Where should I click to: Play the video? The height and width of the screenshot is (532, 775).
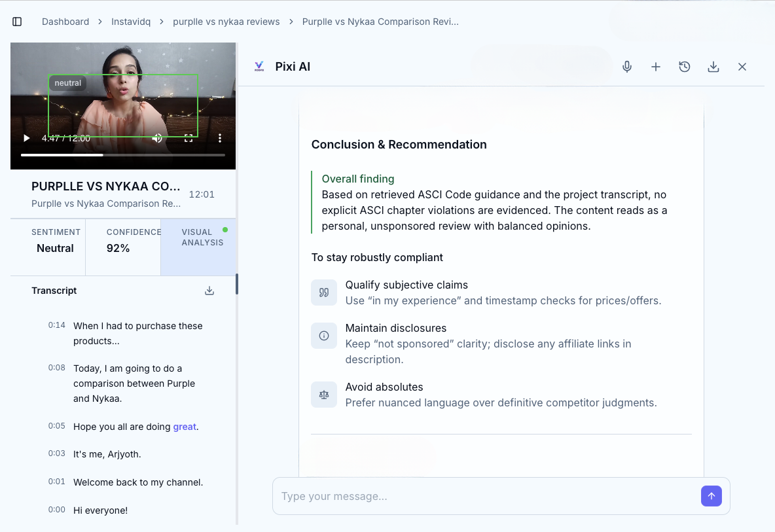tap(27, 138)
